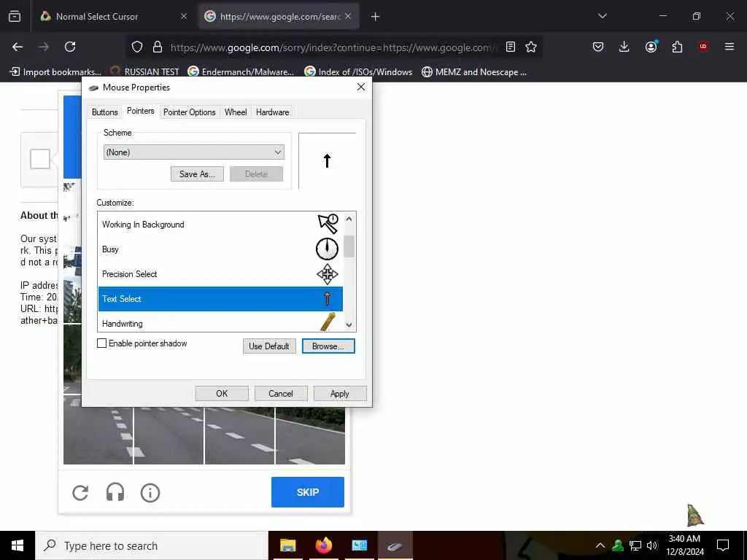This screenshot has height=560, width=747.
Task: Open the volume tray icon
Action: pos(652,545)
